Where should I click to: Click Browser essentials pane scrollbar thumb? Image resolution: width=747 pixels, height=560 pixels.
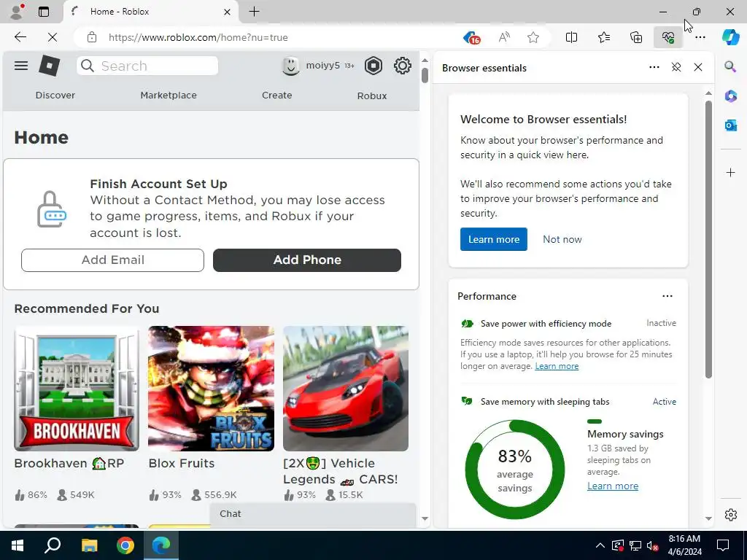coord(708,239)
